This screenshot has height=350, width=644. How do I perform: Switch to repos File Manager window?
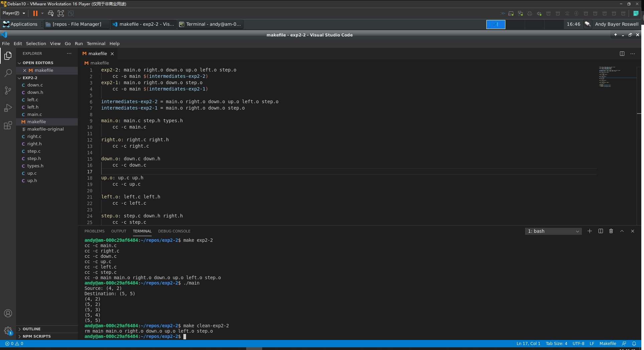click(x=77, y=24)
